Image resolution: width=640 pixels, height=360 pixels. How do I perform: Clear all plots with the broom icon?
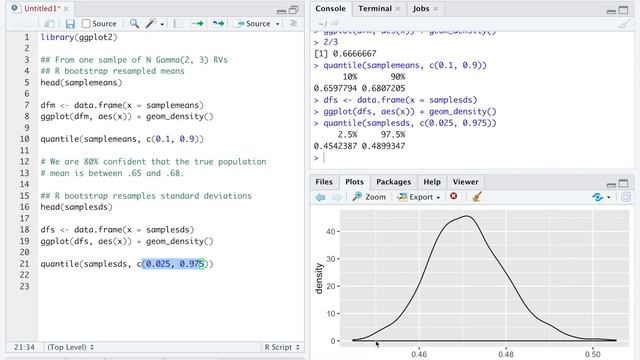click(x=477, y=197)
